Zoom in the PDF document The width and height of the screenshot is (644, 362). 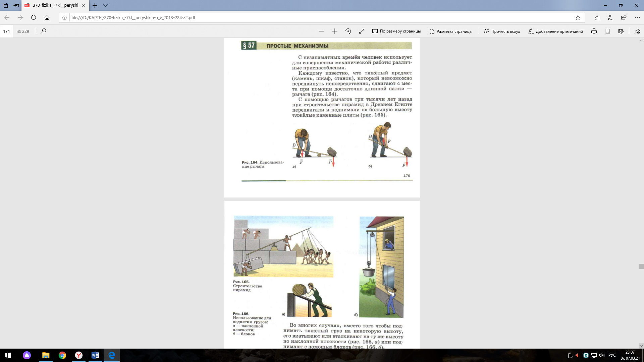click(x=335, y=31)
